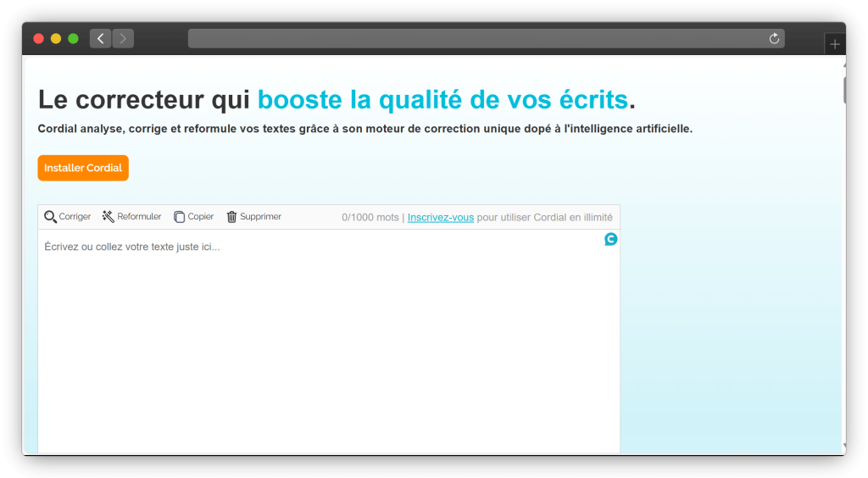Viewport: 868px width, 478px height.
Task: Reload the page with the refresh icon
Action: (x=773, y=39)
